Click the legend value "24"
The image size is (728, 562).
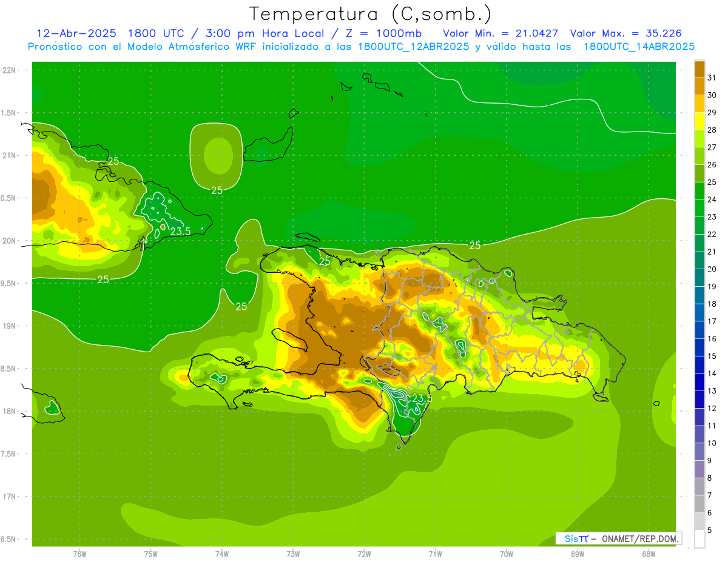[x=712, y=199]
